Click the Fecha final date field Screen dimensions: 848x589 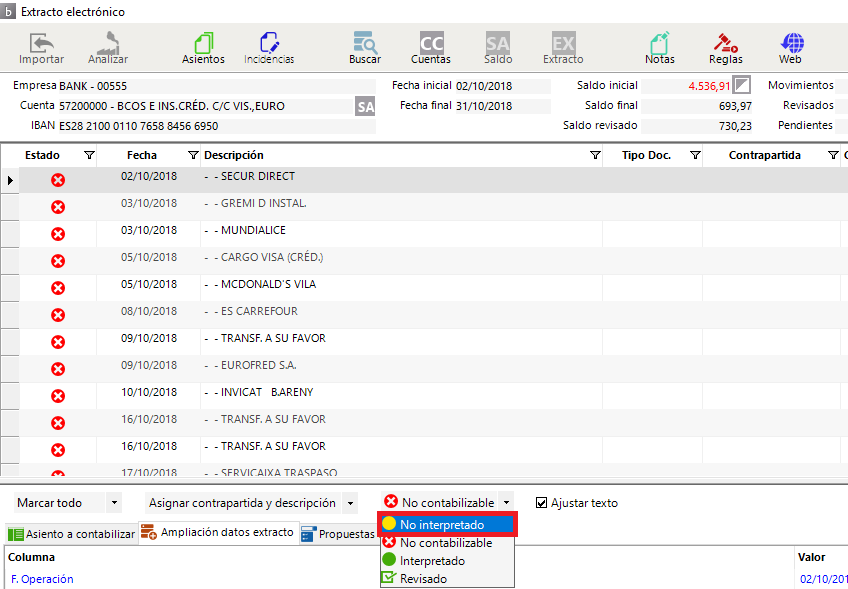click(x=502, y=106)
